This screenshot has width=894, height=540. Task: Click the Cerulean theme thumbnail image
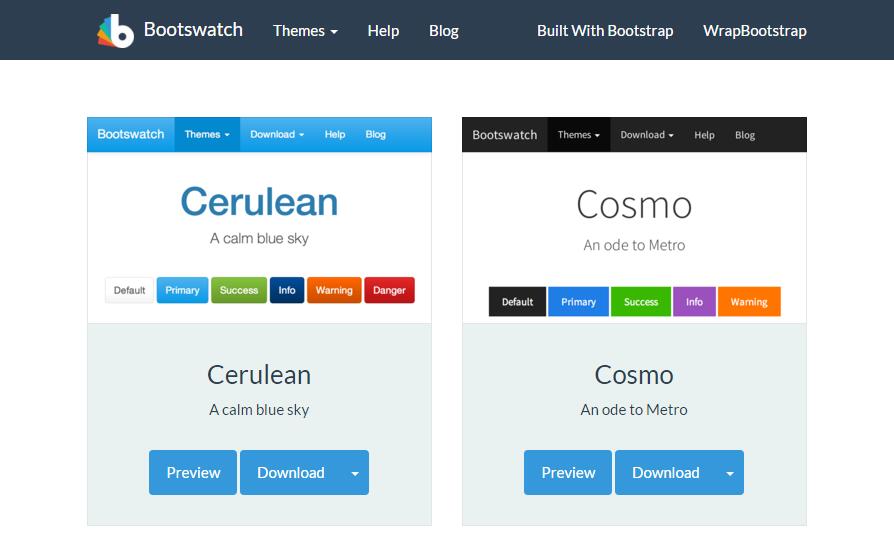259,220
